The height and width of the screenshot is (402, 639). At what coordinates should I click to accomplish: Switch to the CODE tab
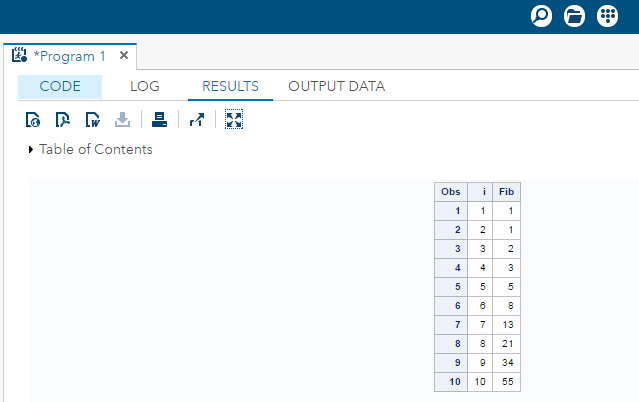[x=60, y=86]
